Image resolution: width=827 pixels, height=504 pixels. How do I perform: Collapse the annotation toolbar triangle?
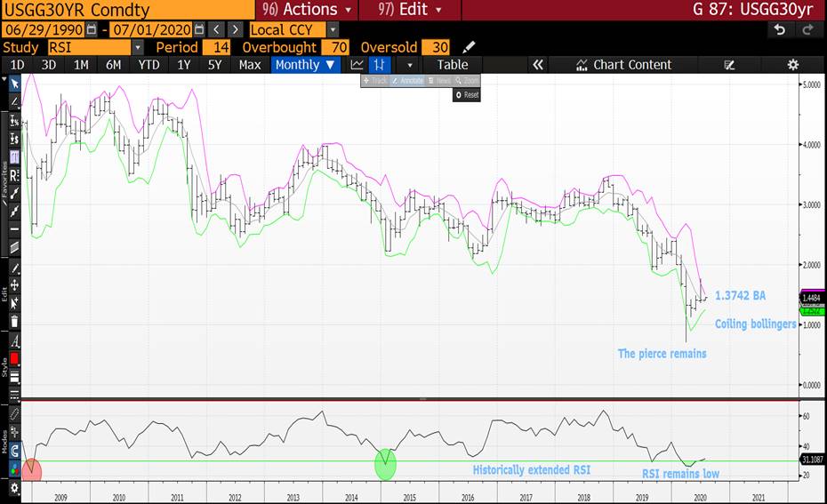(x=4, y=80)
